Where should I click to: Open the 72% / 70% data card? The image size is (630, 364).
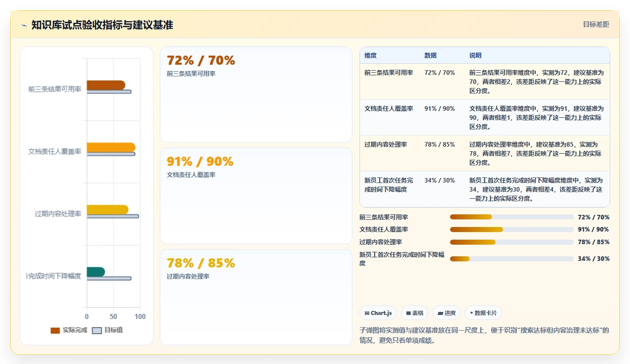coord(256,95)
